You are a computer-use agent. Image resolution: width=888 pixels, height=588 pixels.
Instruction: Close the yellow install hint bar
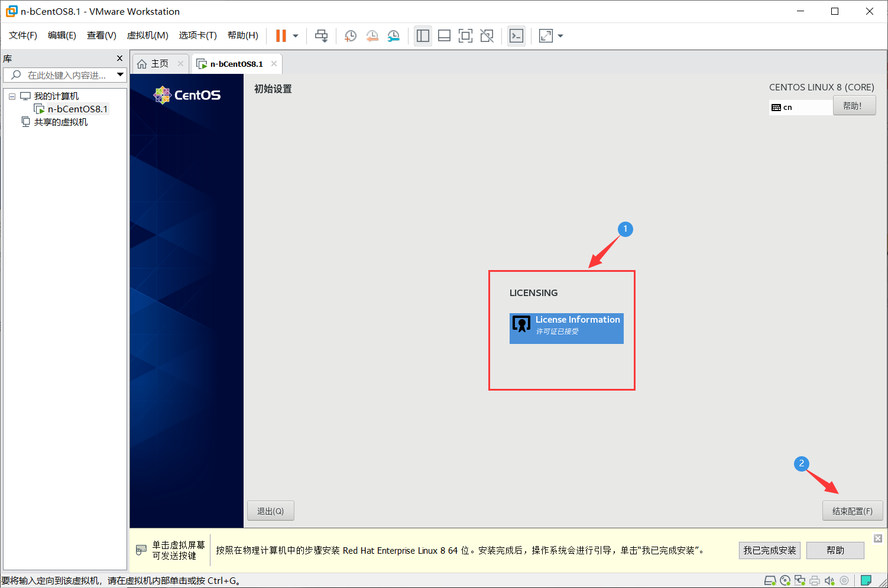pos(878,538)
